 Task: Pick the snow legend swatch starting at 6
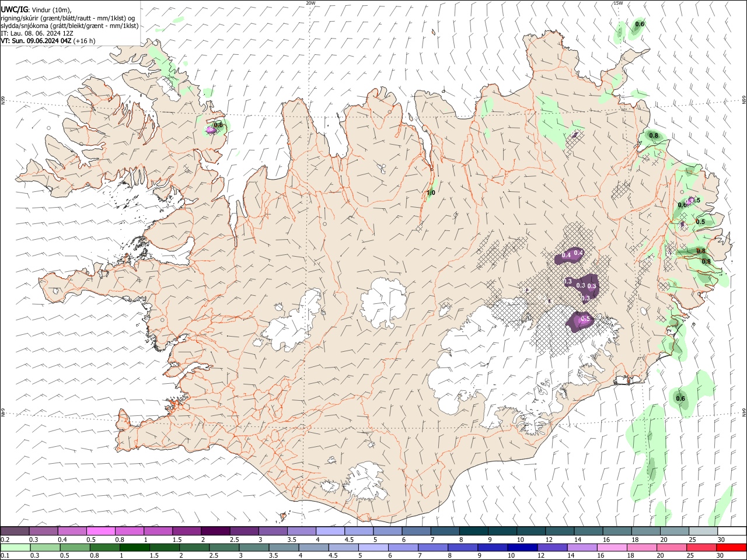(x=416, y=531)
